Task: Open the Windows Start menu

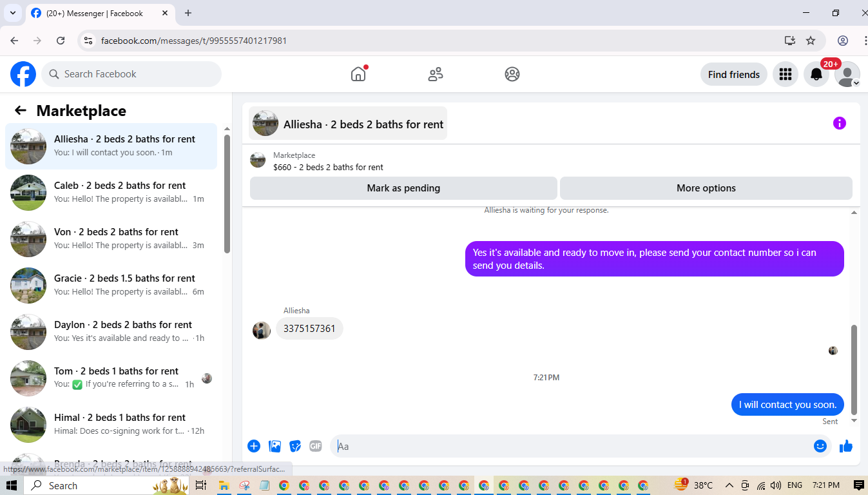Action: click(12, 485)
